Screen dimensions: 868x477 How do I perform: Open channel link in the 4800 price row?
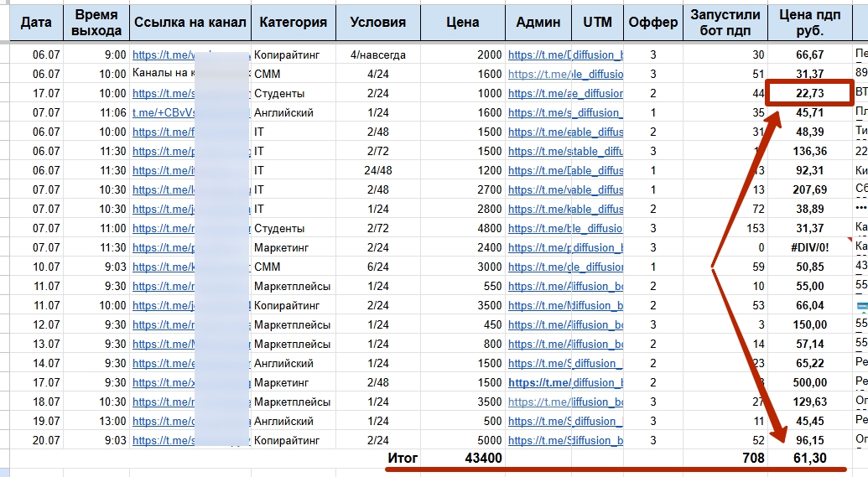pyautogui.click(x=164, y=228)
